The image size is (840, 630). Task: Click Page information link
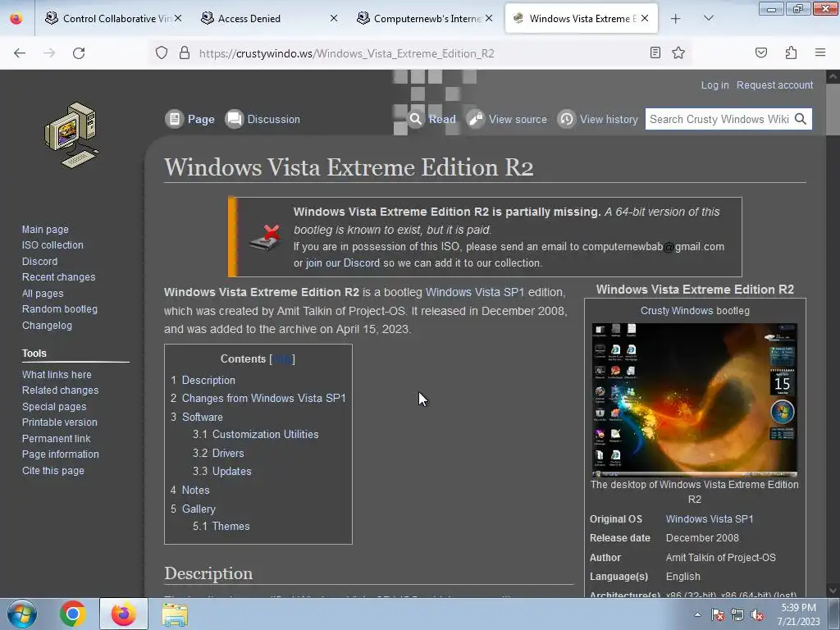[60, 454]
